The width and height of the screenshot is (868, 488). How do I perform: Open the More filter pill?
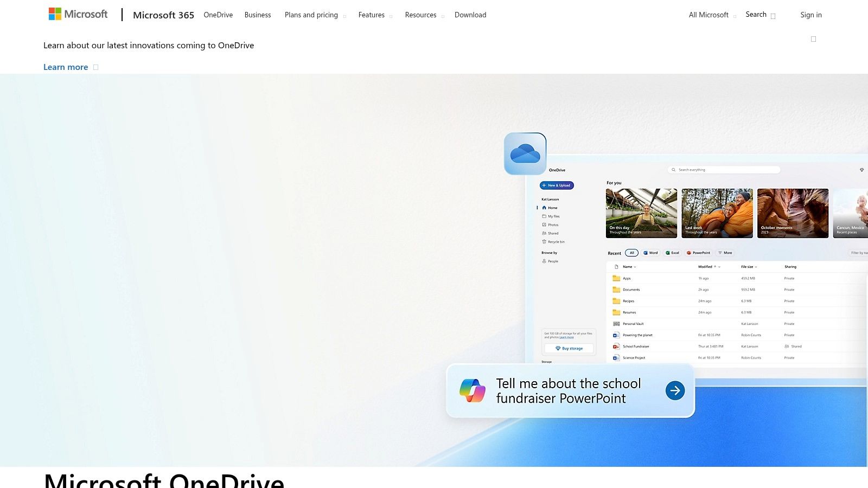(725, 253)
